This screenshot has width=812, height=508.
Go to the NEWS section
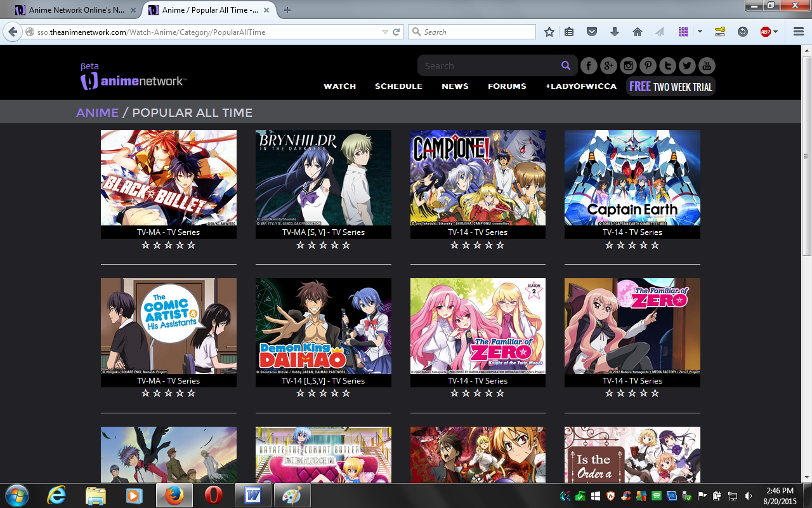point(455,86)
